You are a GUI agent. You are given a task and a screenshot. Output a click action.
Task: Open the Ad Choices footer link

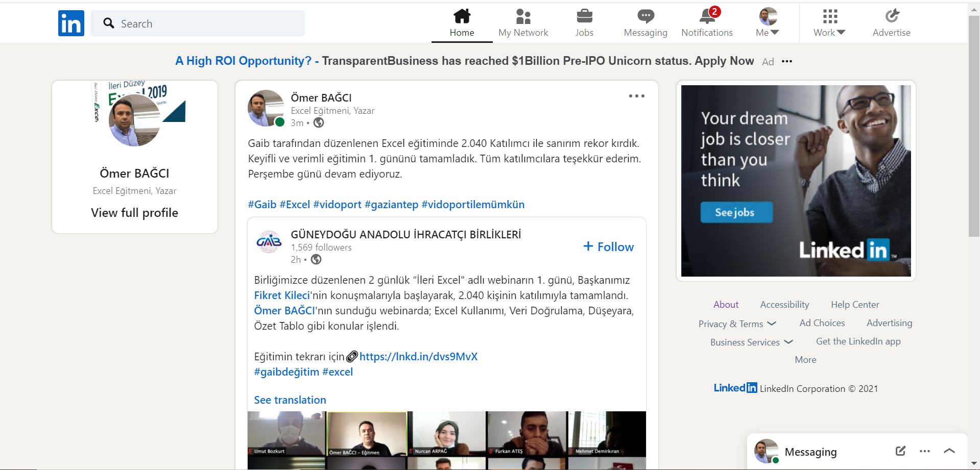coord(822,323)
